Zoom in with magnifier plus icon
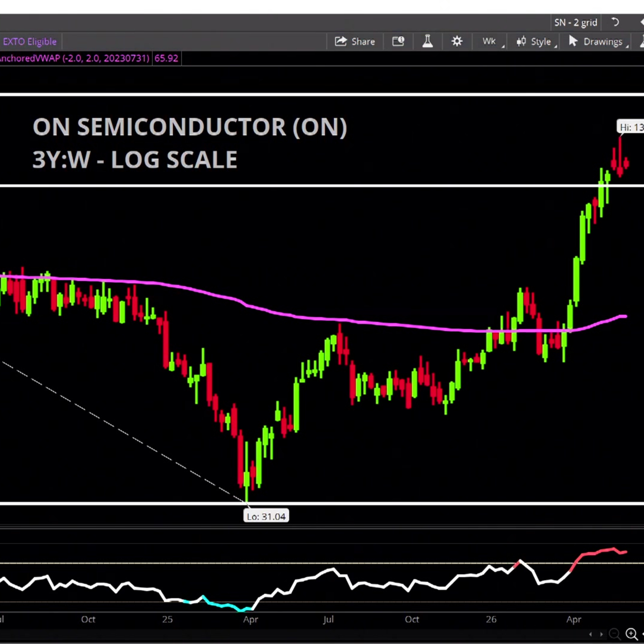The width and height of the screenshot is (644, 644). (x=631, y=633)
